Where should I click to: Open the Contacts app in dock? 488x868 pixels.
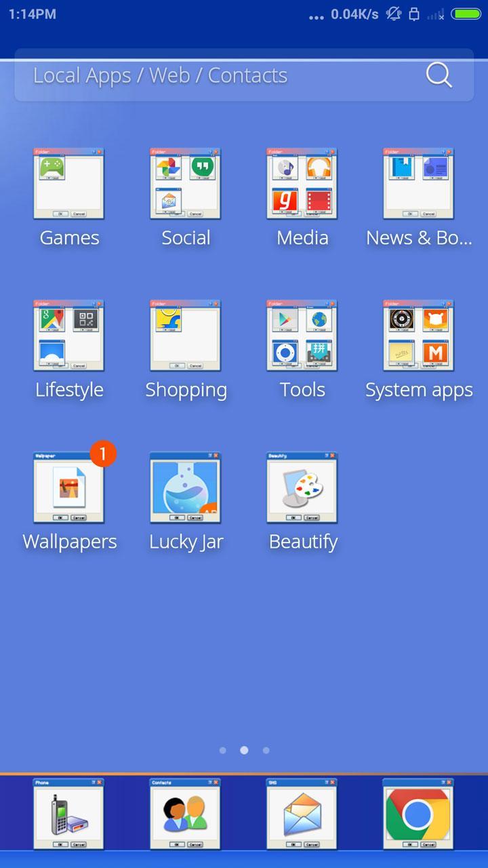coord(186,814)
